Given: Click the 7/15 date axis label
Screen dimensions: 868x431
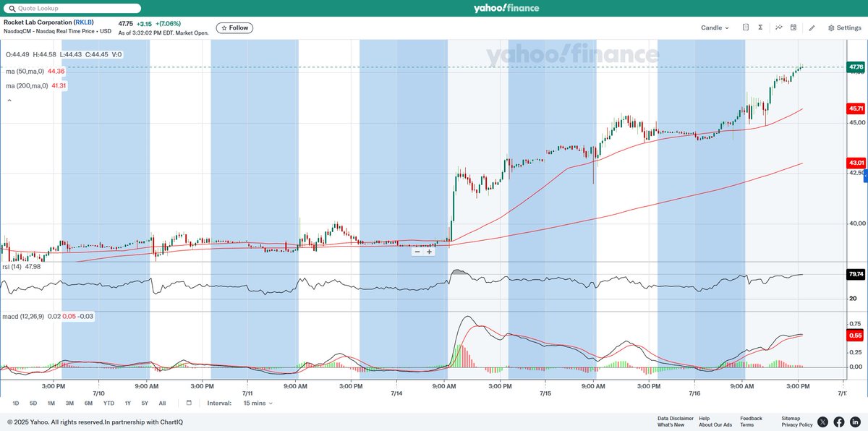Looking at the screenshot, I should point(545,393).
